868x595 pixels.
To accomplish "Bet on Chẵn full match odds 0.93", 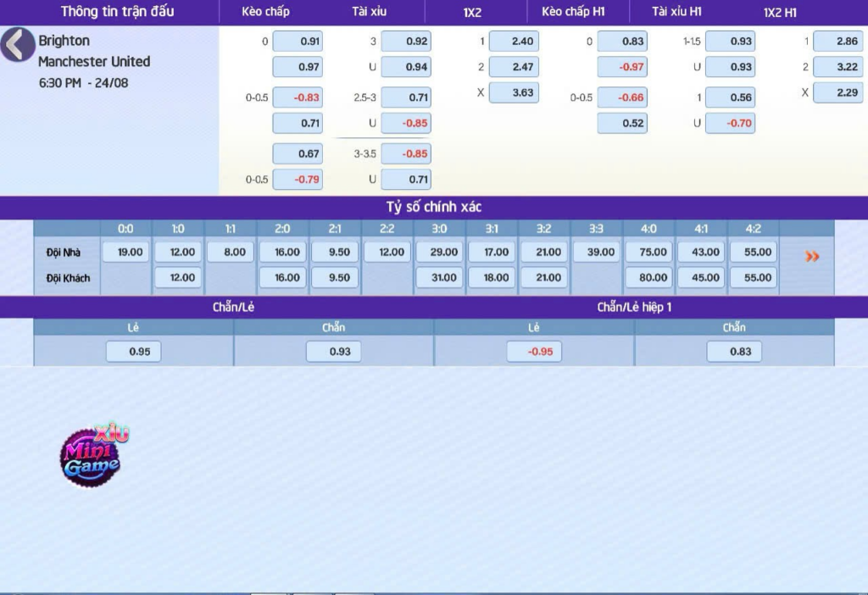I will coord(333,351).
